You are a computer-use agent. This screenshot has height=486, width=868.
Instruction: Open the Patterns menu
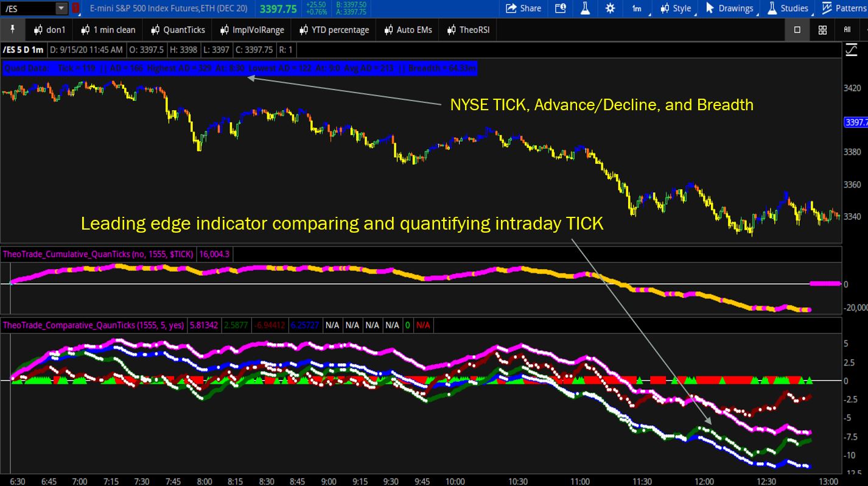point(844,9)
